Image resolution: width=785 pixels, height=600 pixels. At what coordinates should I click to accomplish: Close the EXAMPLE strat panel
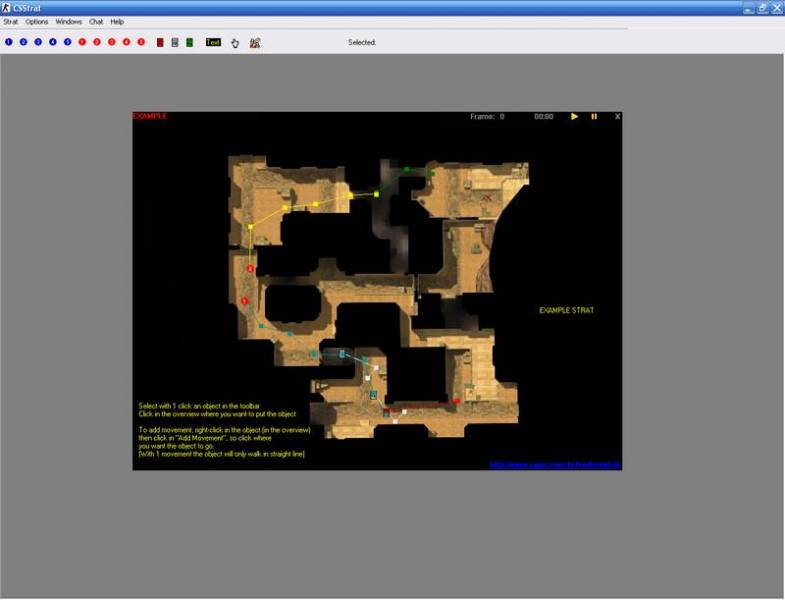(x=617, y=116)
